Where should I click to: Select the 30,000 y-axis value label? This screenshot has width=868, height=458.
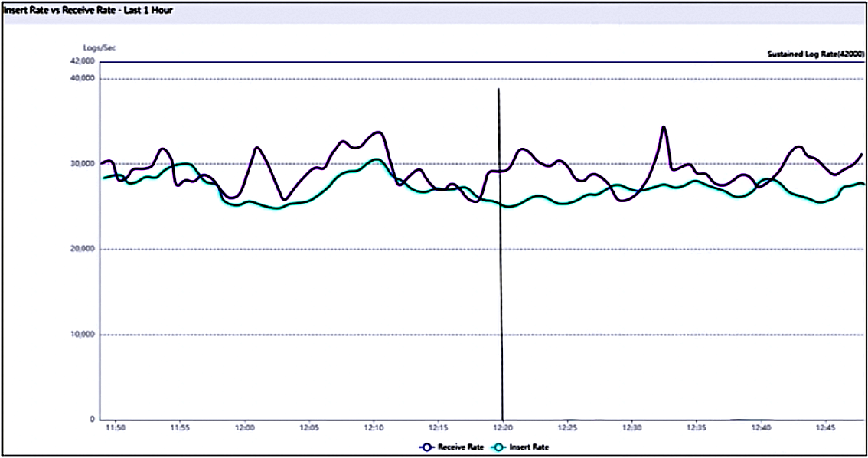81,164
